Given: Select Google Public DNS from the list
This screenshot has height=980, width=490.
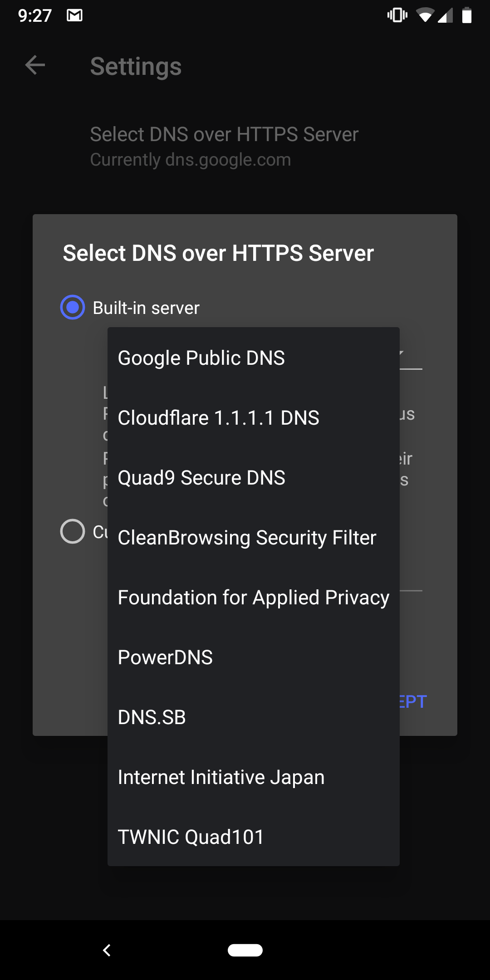Looking at the screenshot, I should click(201, 358).
